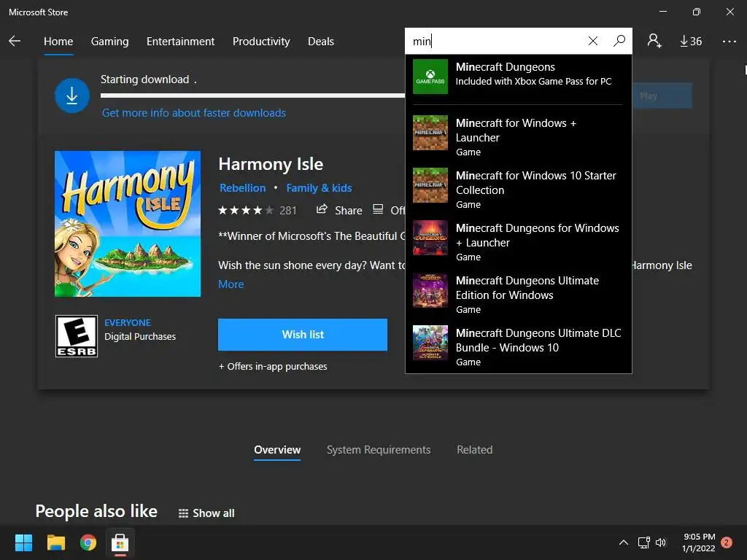The height and width of the screenshot is (560, 747).
Task: Switch to the Gaming tab
Action: point(110,42)
